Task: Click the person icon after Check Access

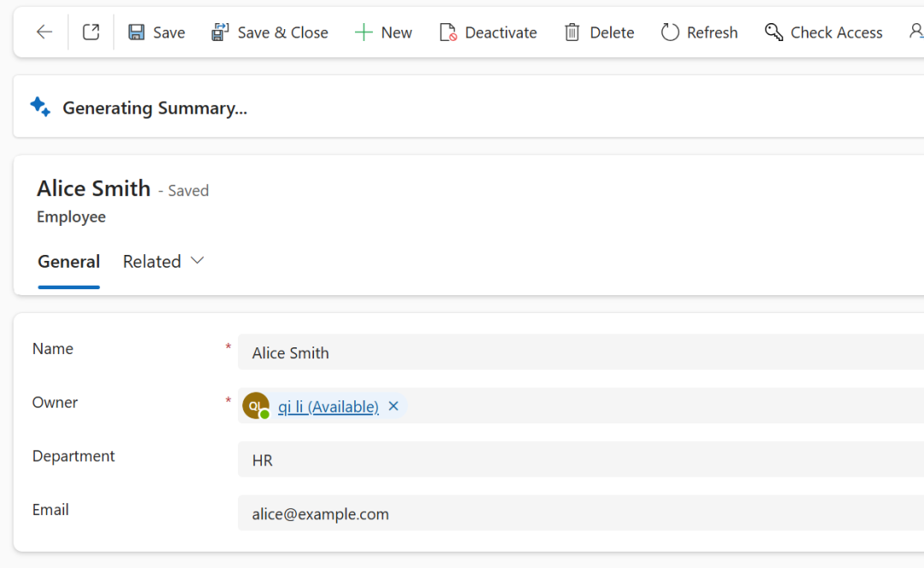Action: [x=915, y=33]
